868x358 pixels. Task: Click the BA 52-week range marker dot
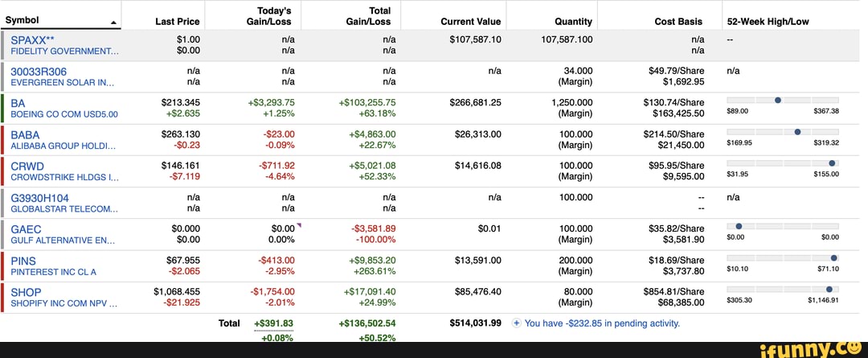[778, 100]
